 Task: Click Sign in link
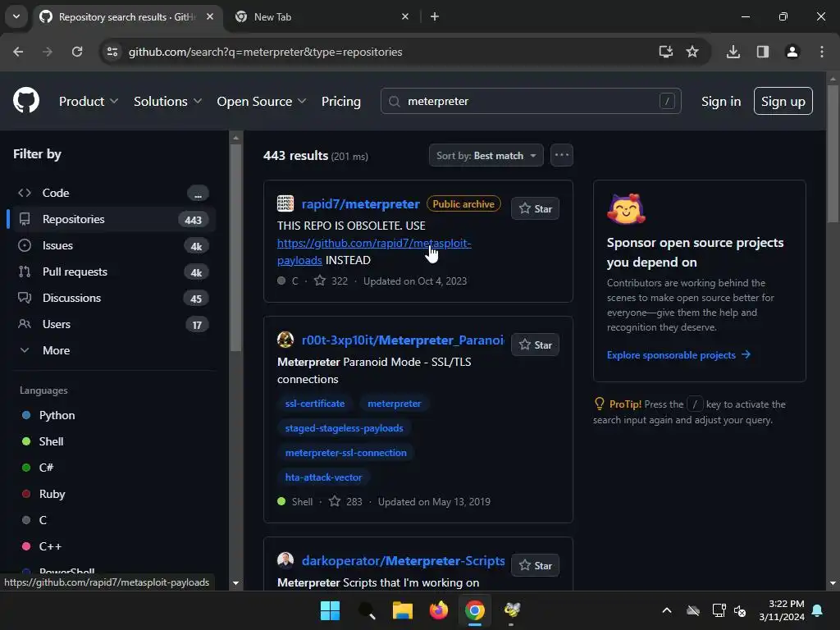click(721, 101)
